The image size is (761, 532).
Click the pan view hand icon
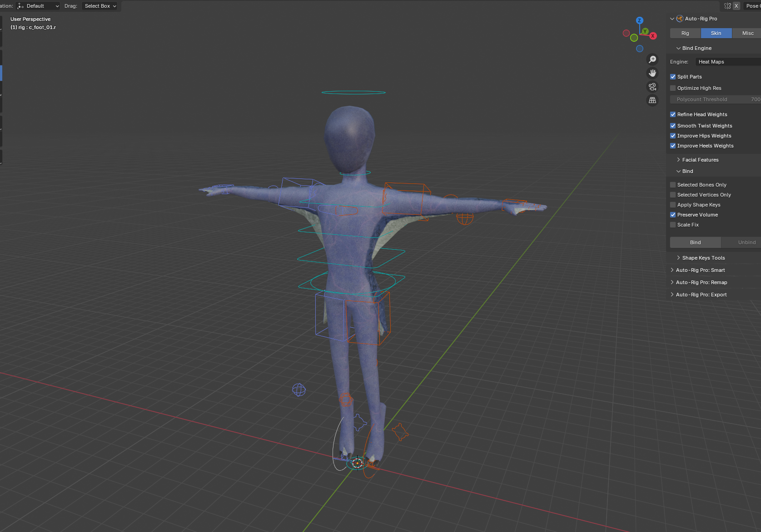click(x=652, y=73)
